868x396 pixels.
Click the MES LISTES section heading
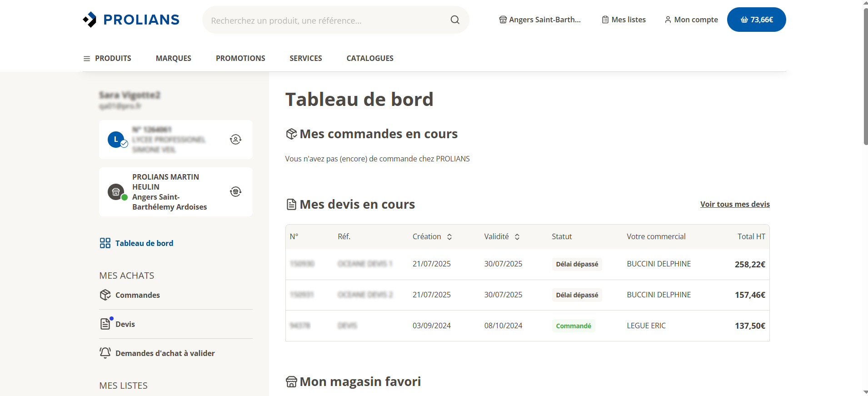(124, 386)
